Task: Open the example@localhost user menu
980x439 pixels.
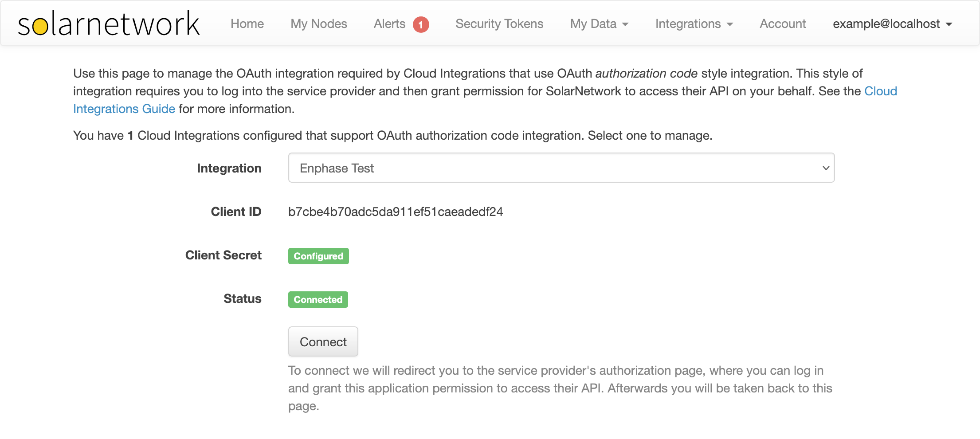Action: coord(892,24)
